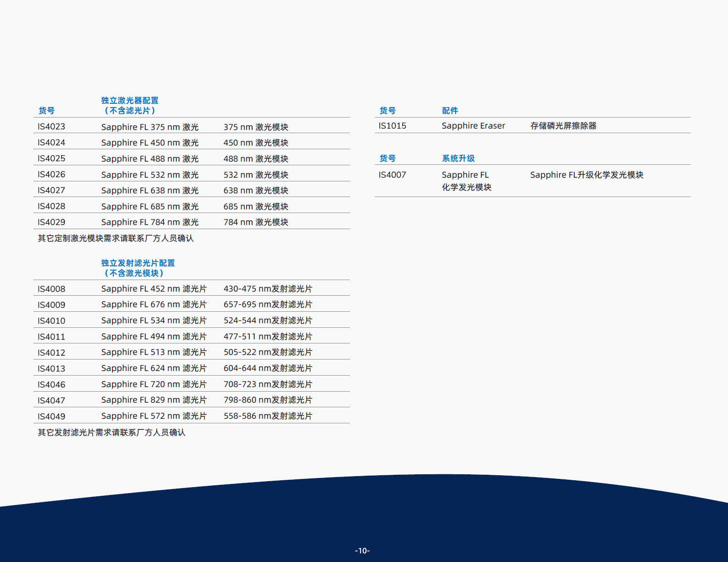Click the 独立发射滤光片配置 section heading
Viewport: 728px width, 562px height.
click(138, 263)
